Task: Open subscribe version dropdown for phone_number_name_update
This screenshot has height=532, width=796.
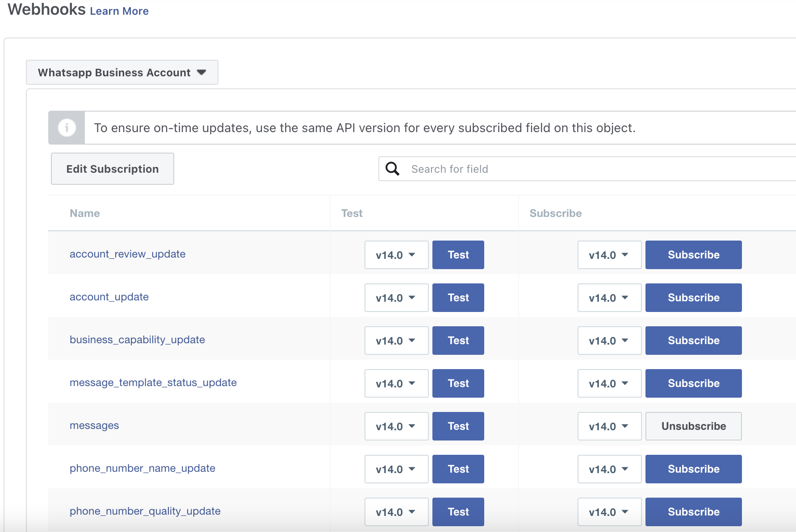Action: pyautogui.click(x=609, y=469)
